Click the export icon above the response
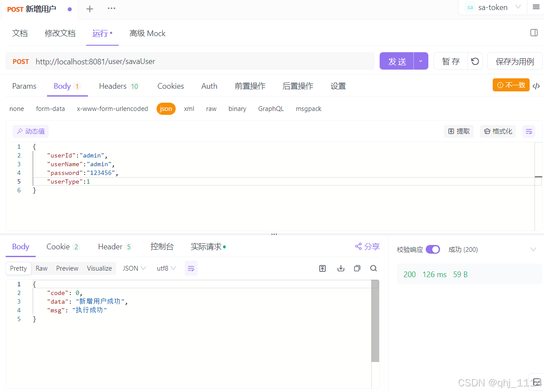This screenshot has height=392, width=544. tap(322, 268)
